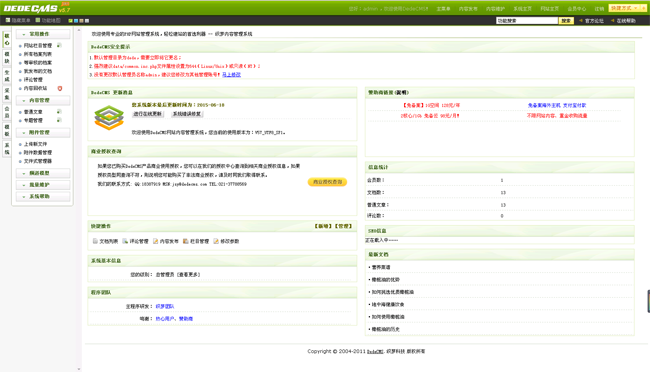Viewport: 650px width, 372px height.
Task: Click the 查看更多 link
Action: point(188,275)
